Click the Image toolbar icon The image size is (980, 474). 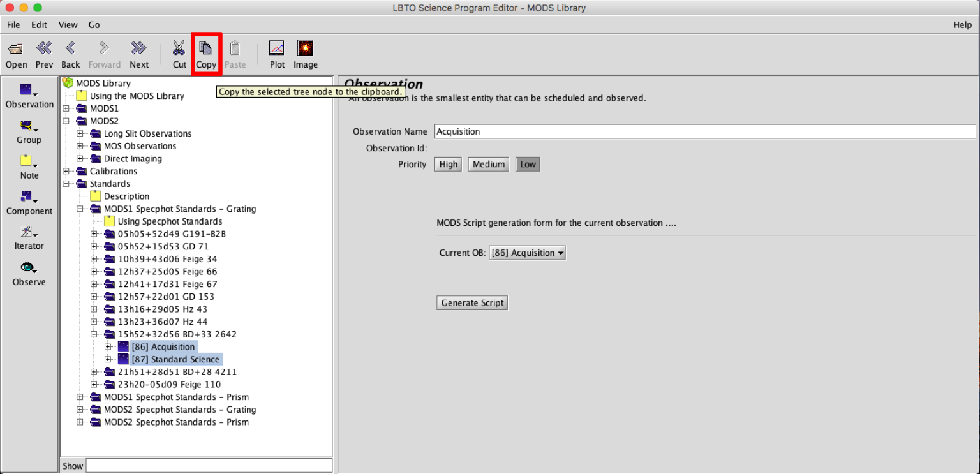[x=305, y=48]
